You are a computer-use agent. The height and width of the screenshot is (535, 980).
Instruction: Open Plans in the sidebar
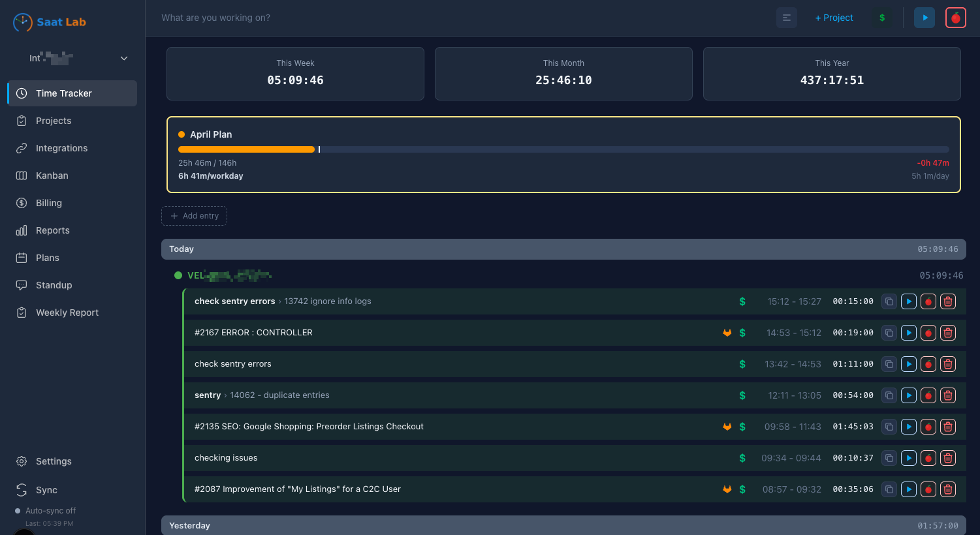click(72, 258)
